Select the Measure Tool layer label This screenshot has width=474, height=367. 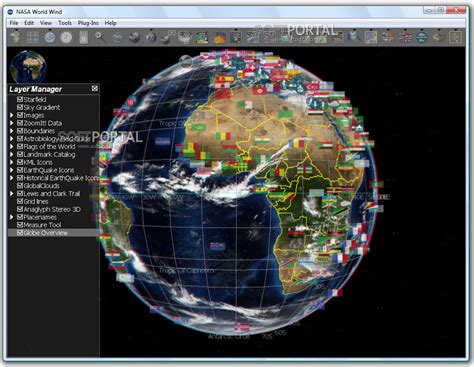pos(42,225)
